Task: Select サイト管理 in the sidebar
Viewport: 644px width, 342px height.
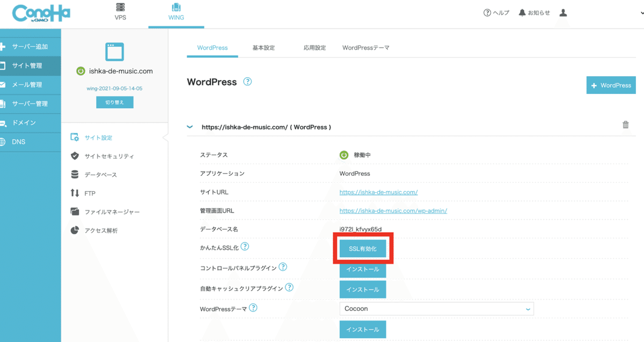Action: tap(31, 65)
